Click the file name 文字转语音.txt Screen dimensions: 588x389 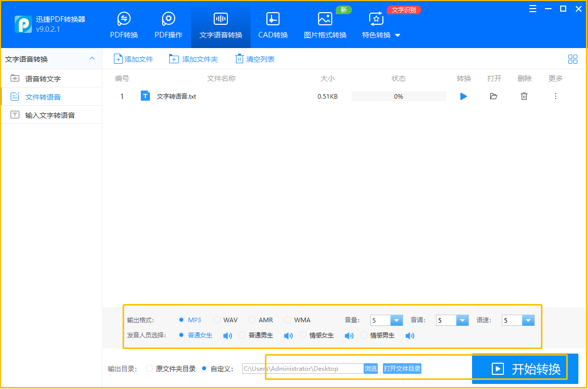pyautogui.click(x=176, y=97)
